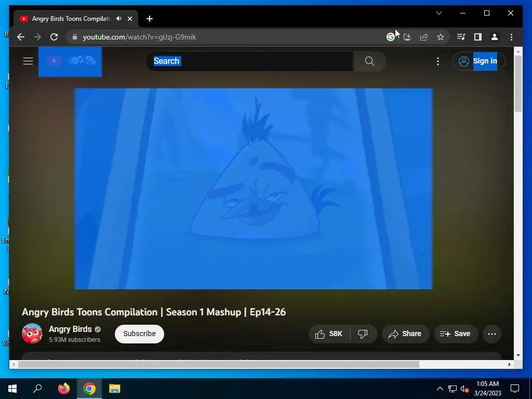Click the browser forward arrow

pyautogui.click(x=37, y=37)
